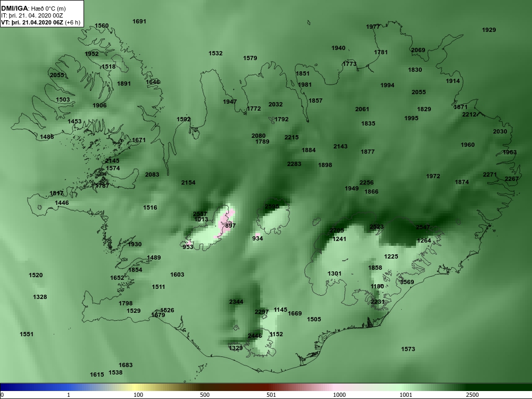
Task: Select the 1329 value on the map
Action: click(x=236, y=348)
